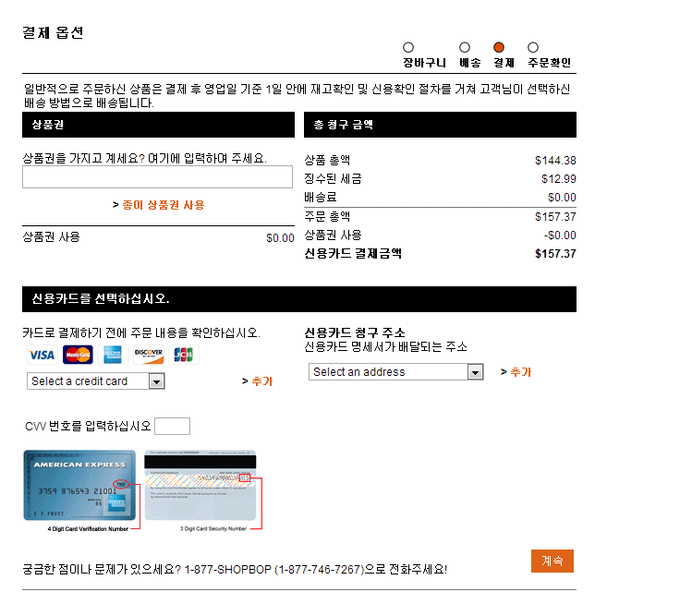The image size is (692, 616).
Task: Click the Discover card icon
Action: click(148, 355)
